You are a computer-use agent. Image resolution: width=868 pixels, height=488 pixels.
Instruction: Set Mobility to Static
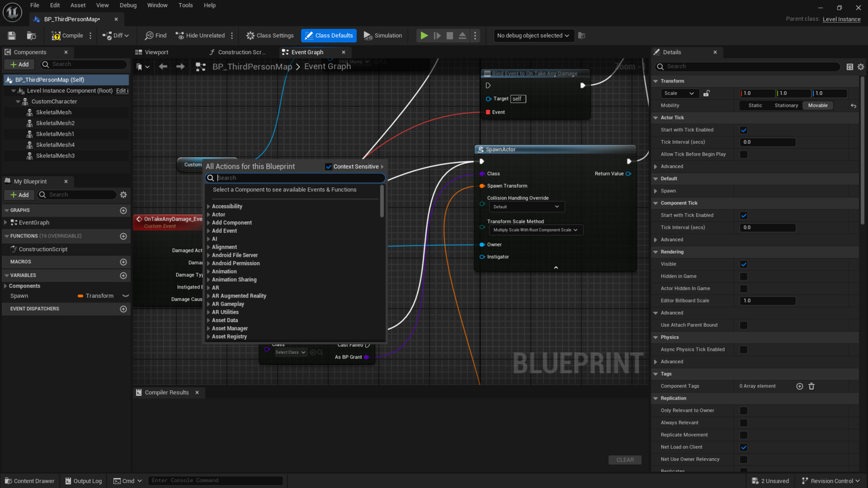(755, 106)
